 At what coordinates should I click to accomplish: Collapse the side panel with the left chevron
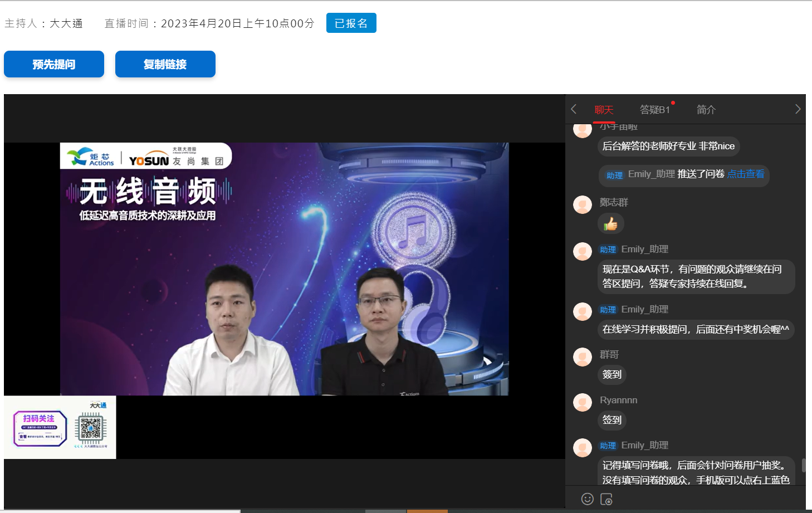tap(574, 109)
